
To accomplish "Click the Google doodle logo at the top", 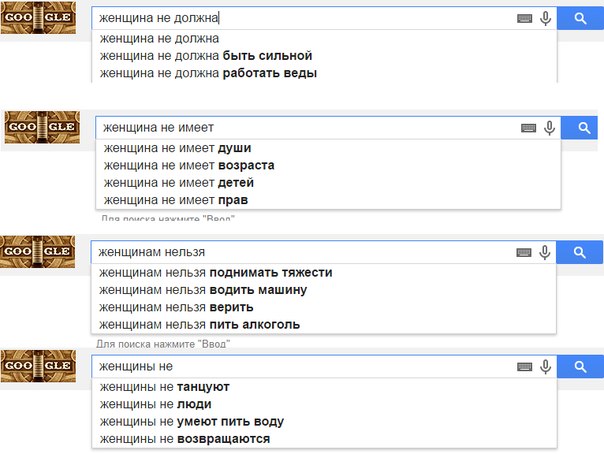I will [x=38, y=18].
